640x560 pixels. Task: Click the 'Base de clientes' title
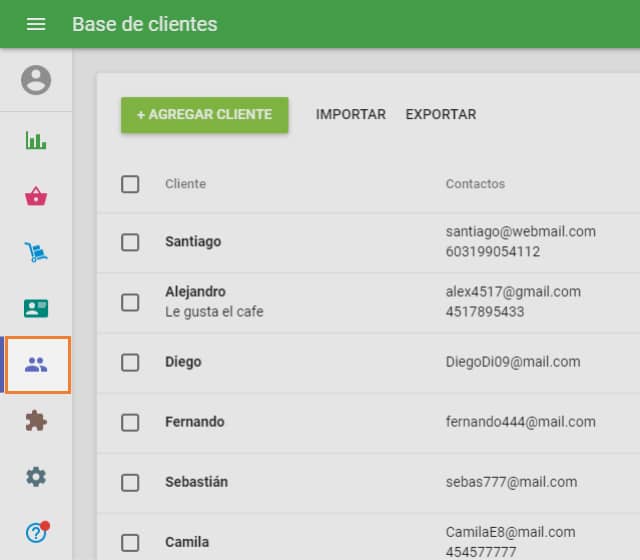[x=144, y=24]
